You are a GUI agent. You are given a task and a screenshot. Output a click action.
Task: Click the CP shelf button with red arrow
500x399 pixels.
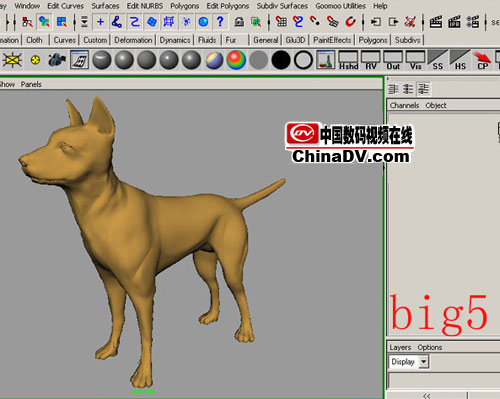coord(482,60)
